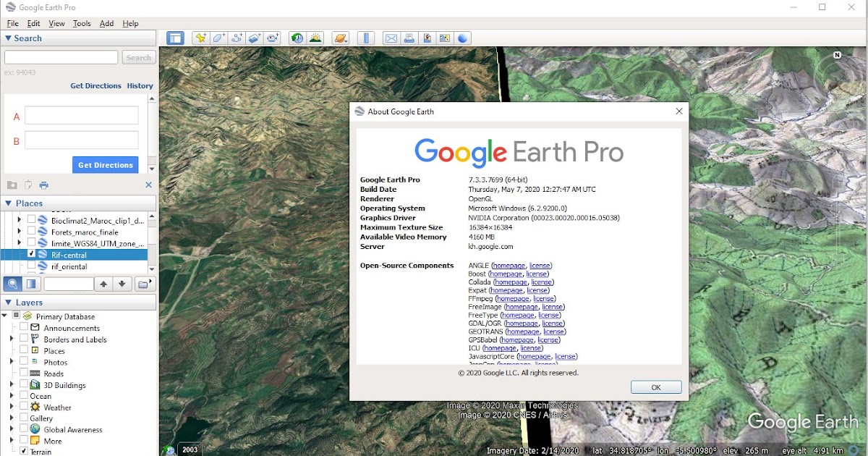868x456 pixels.
Task: Click the north compass indicator on map
Action: click(x=838, y=55)
